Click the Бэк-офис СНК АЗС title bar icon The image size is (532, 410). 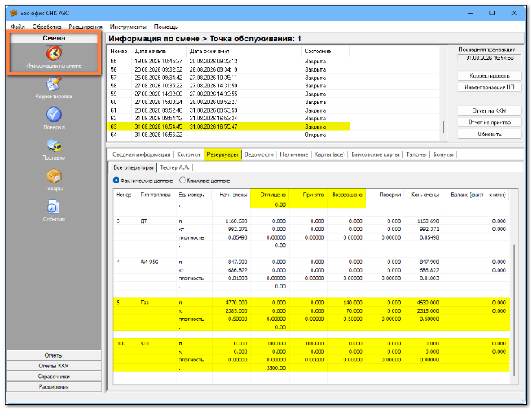14,13
